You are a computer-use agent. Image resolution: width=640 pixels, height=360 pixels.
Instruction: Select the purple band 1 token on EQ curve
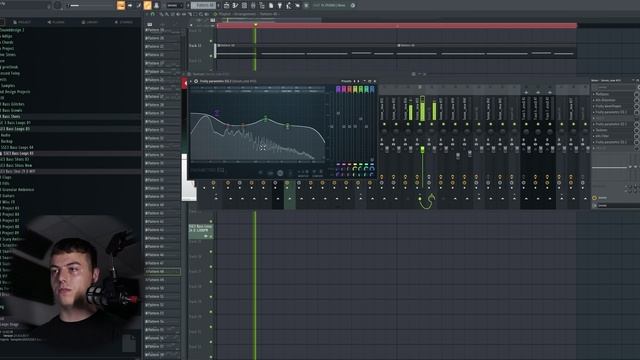point(216,113)
